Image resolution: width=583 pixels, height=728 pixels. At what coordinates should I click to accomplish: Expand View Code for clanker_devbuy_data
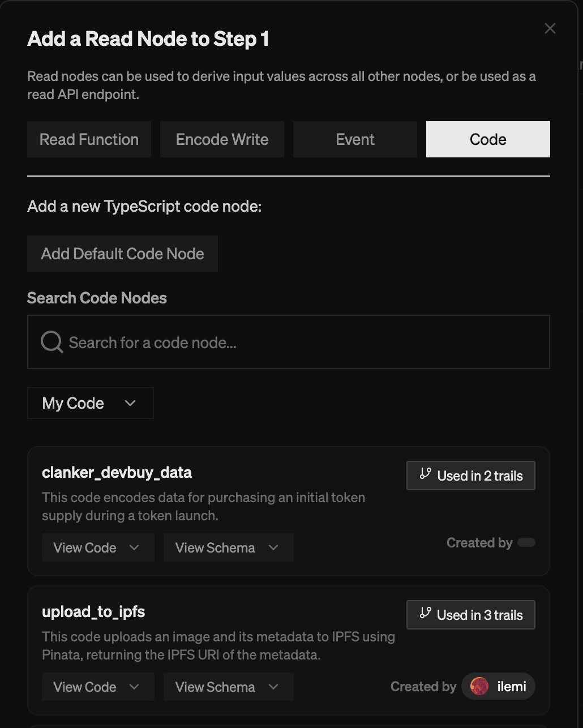coord(97,547)
